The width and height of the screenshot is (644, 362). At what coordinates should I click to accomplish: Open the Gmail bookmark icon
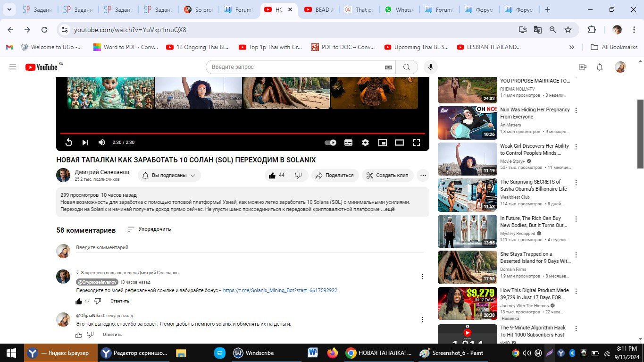9,47
